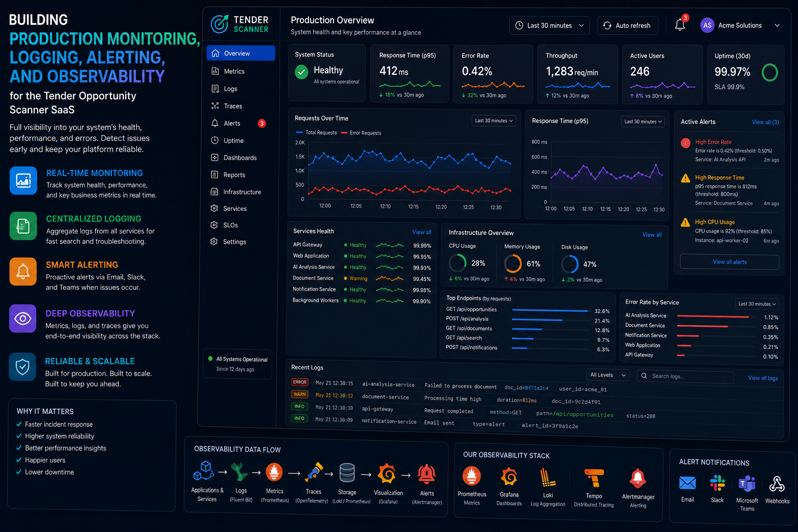Click the GET /api/opportunities request bar

pyautogui.click(x=550, y=311)
